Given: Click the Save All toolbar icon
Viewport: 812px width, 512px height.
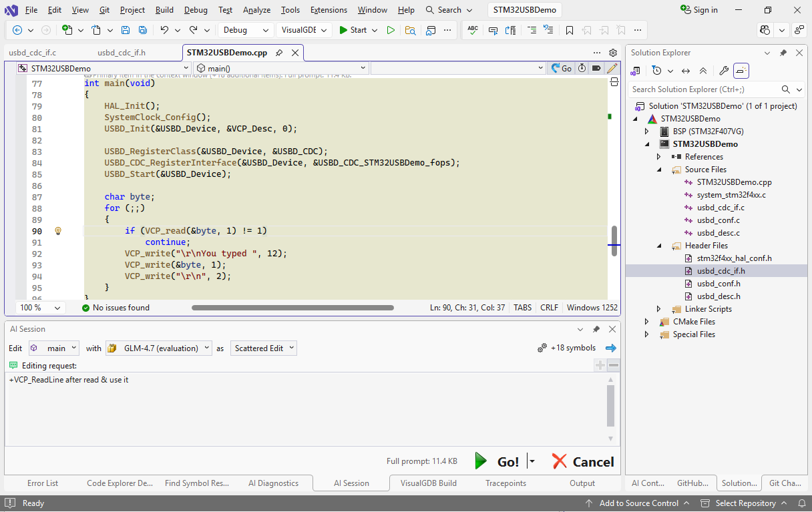Looking at the screenshot, I should 142,30.
